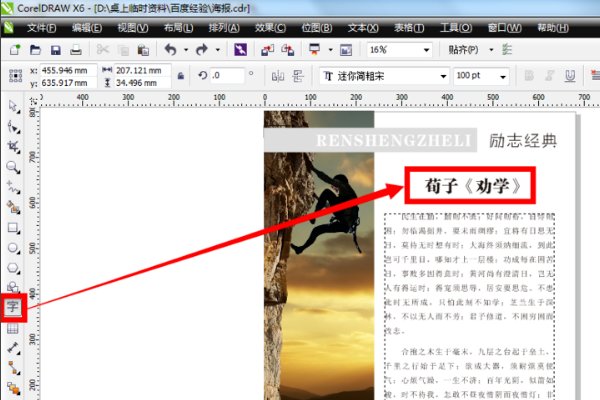This screenshot has width=600, height=400.
Task: Activate the Text tool (字)
Action: point(13,307)
